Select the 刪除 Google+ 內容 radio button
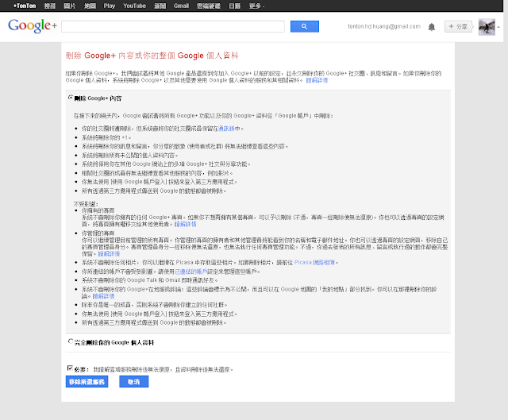Image resolution: width=508 pixels, height=420 pixels. (71, 97)
